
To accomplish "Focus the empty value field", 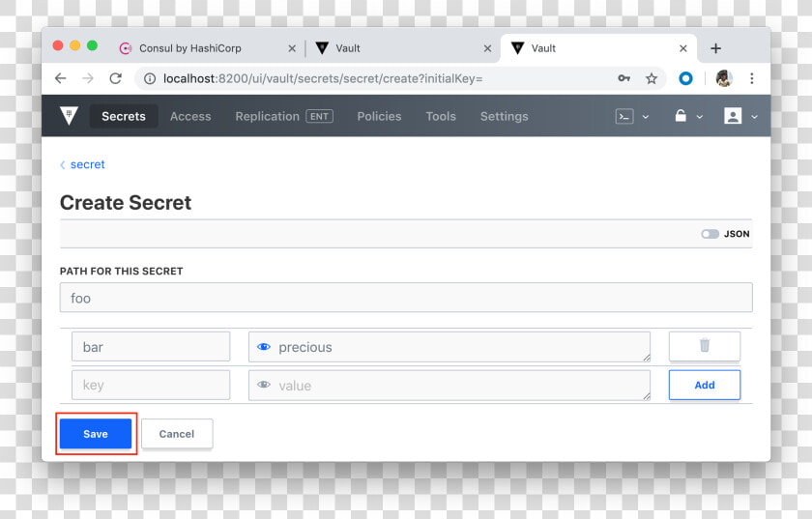I will coord(449,385).
